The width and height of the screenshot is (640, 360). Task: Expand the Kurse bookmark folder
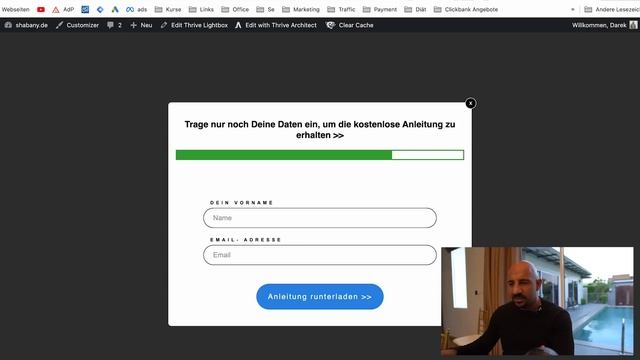[x=168, y=9]
